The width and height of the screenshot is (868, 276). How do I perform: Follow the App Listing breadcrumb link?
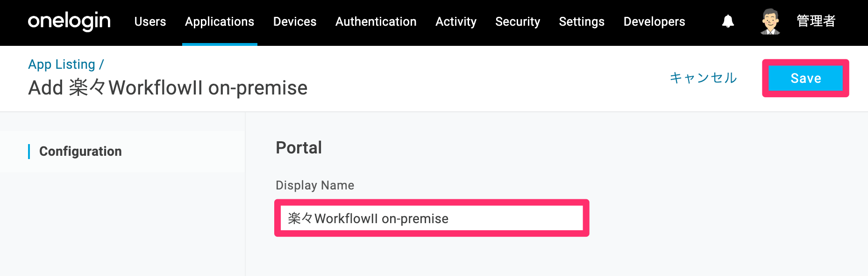click(x=62, y=65)
